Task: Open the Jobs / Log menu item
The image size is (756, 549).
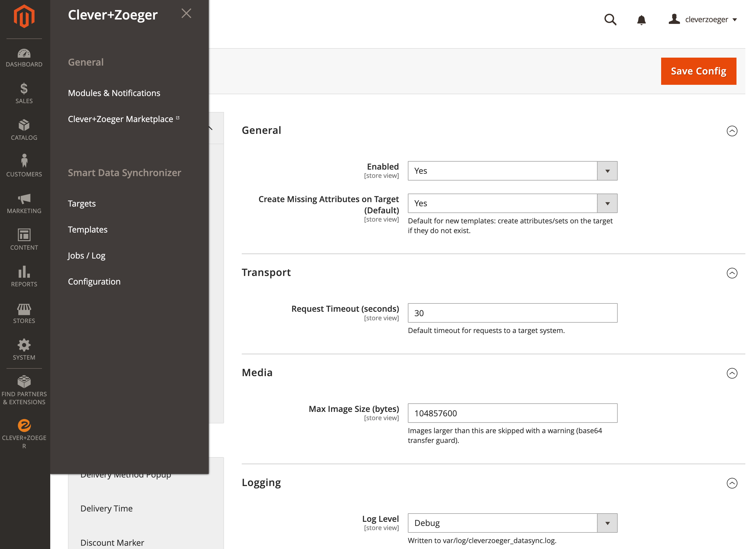Action: pos(87,255)
